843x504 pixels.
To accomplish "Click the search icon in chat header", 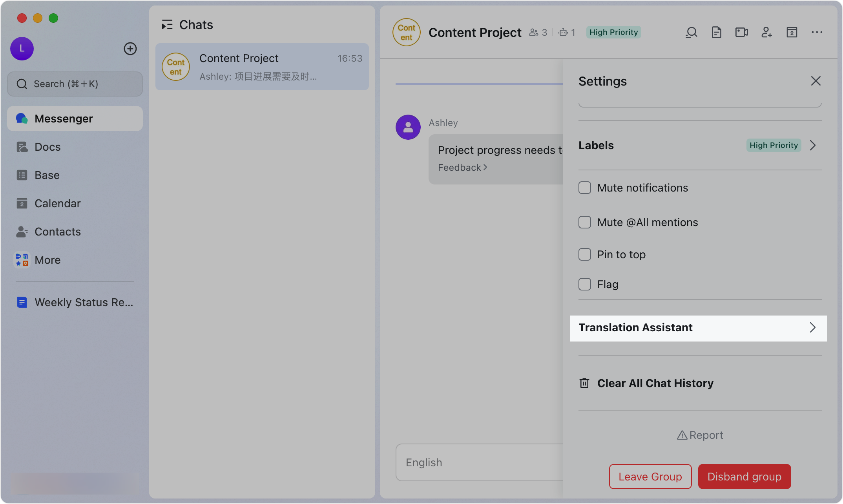I will point(692,32).
